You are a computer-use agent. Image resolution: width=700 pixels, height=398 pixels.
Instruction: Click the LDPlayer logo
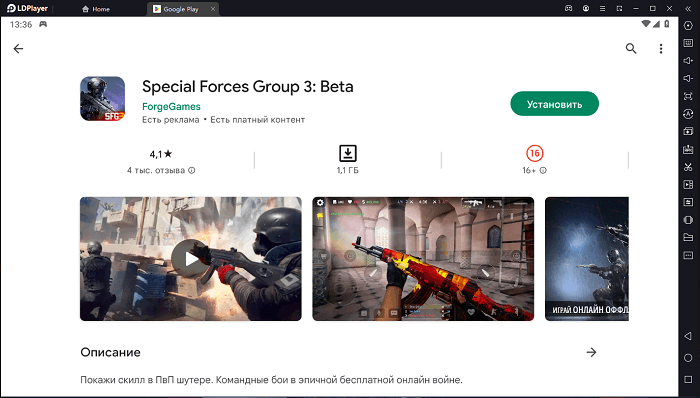[27, 8]
